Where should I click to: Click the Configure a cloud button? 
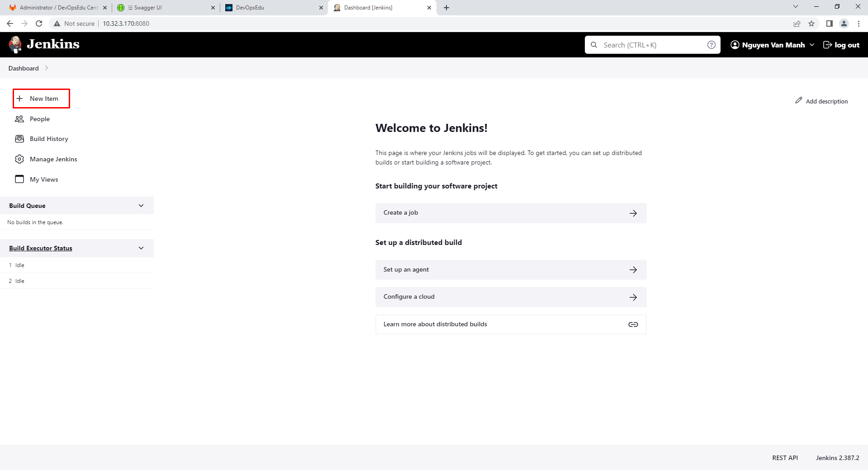[x=511, y=297]
